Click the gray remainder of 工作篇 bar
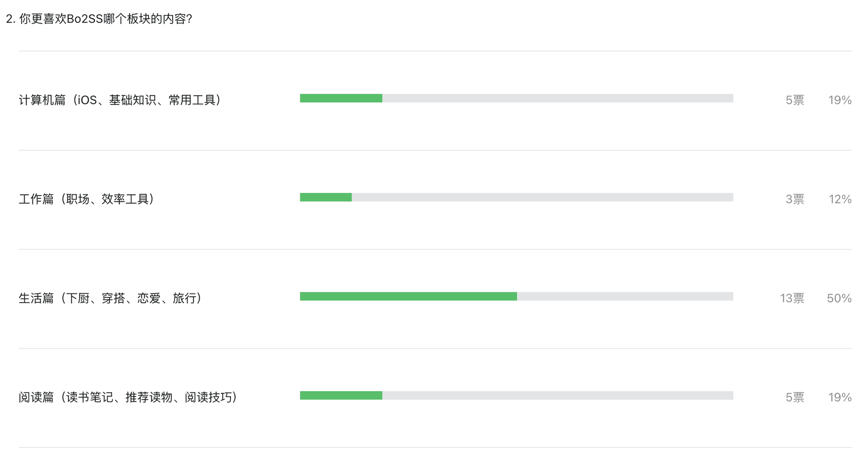This screenshot has width=868, height=458. [542, 197]
